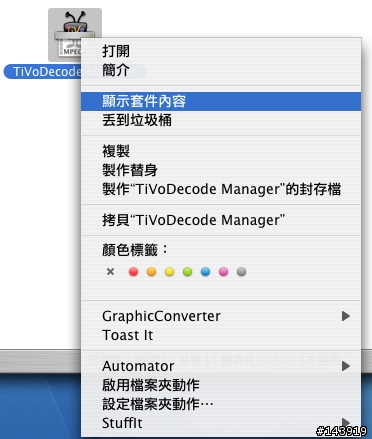Choose 丟到垃圾桶 to trash the app

[x=221, y=120]
